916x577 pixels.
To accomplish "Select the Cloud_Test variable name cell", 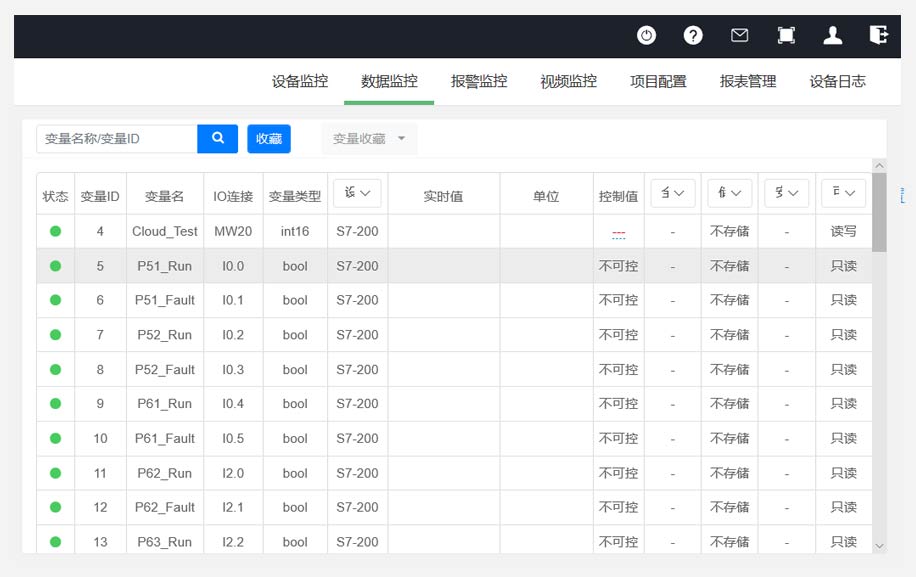I will click(x=165, y=231).
